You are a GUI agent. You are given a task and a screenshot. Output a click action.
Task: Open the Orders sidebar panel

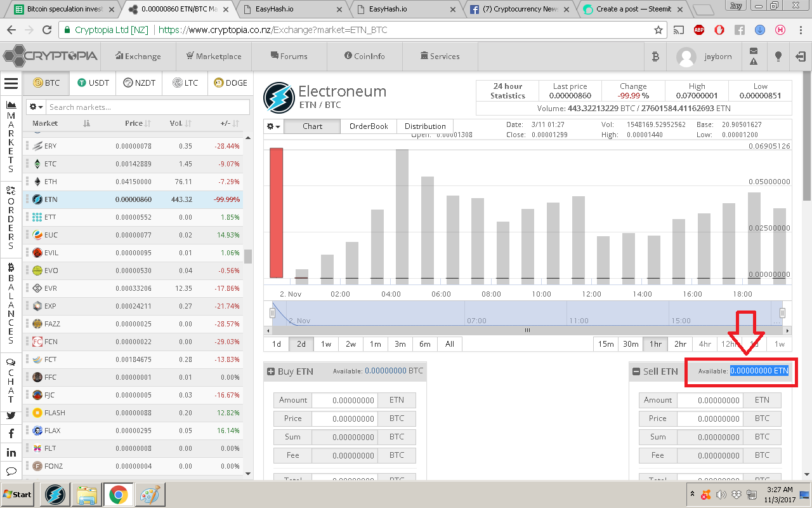coord(11,218)
